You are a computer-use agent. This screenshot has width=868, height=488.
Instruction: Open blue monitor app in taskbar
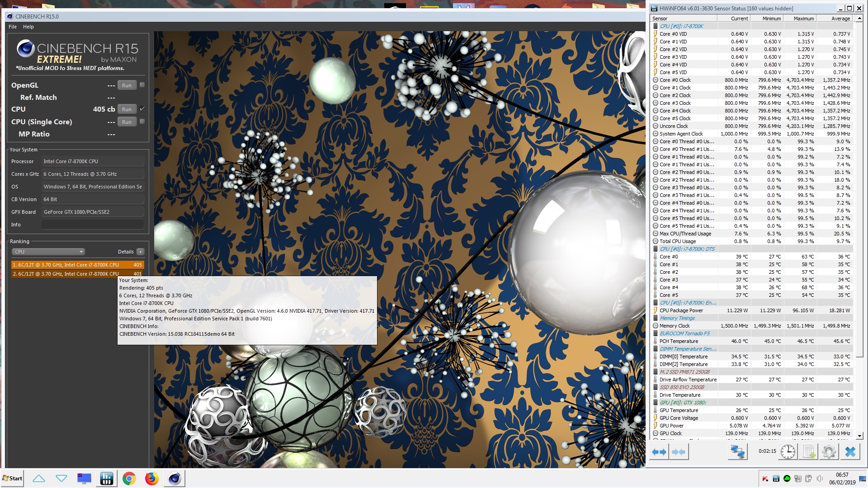(84, 479)
